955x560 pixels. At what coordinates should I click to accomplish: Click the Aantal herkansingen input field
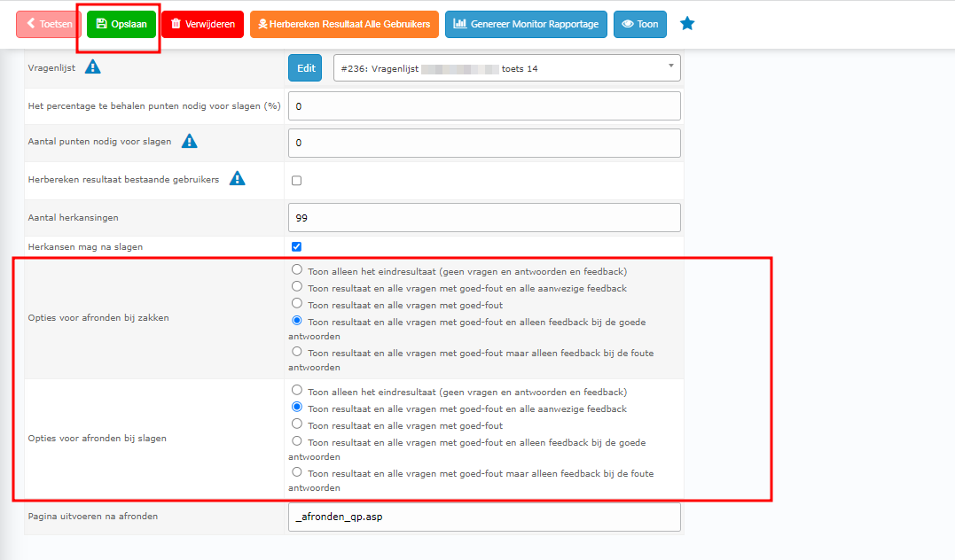484,217
